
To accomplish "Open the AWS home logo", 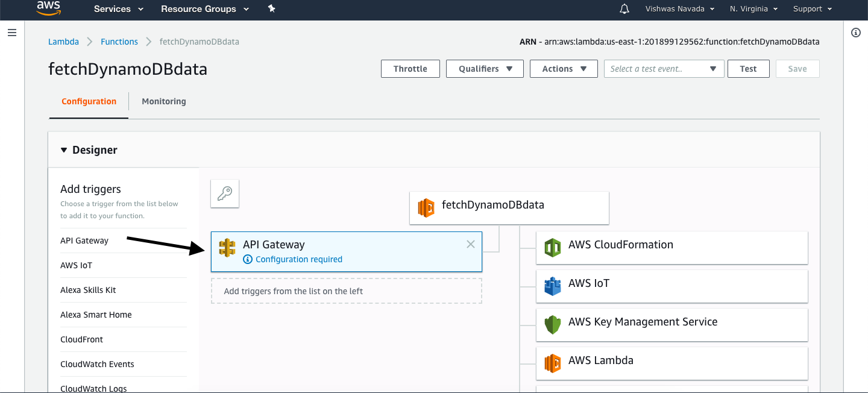I will pos(48,8).
